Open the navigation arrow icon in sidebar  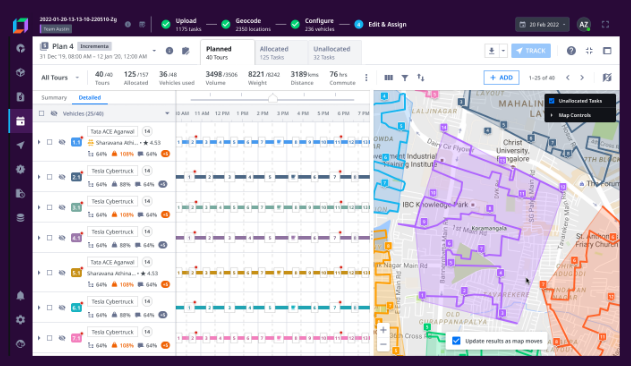(x=21, y=145)
